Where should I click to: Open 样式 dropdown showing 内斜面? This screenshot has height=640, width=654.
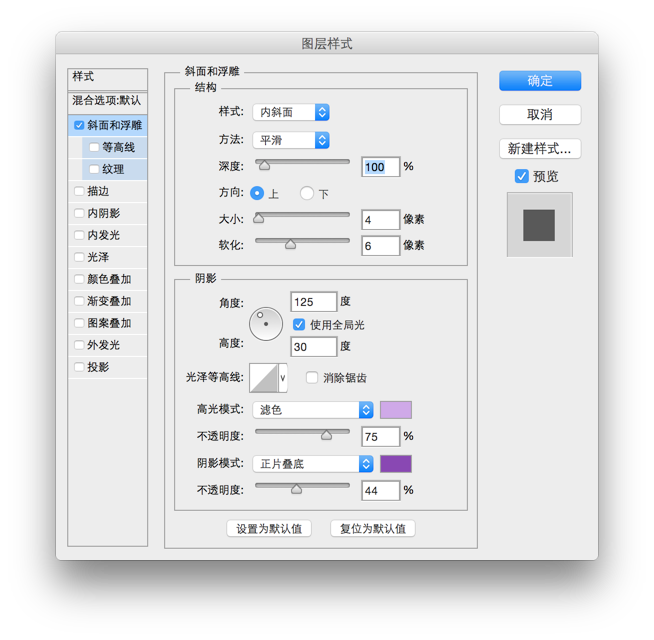click(x=291, y=112)
